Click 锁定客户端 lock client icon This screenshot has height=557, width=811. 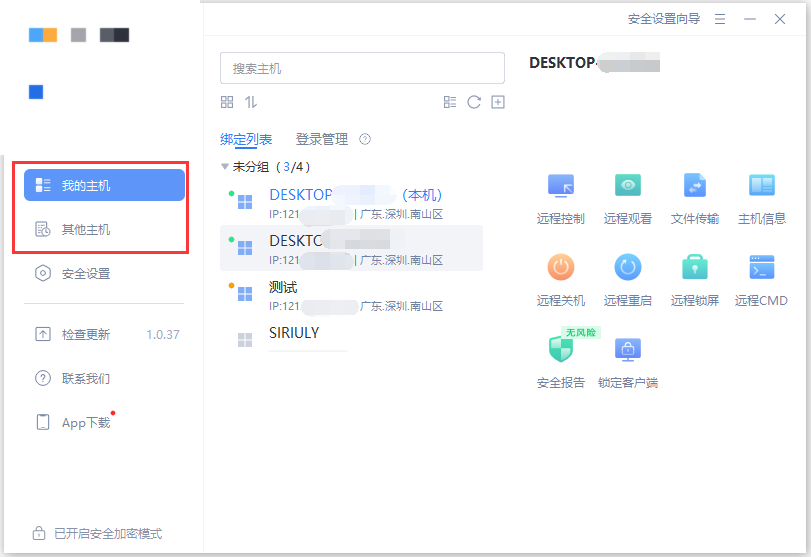click(627, 350)
